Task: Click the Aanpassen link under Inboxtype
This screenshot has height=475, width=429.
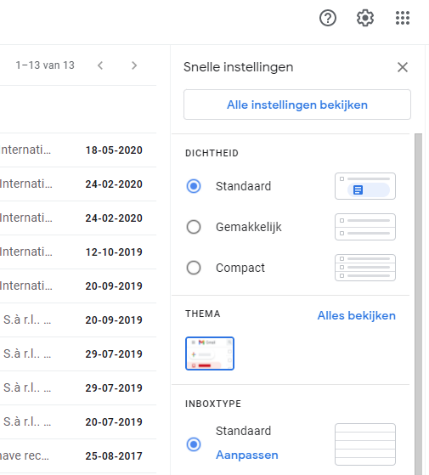Action: click(x=247, y=455)
